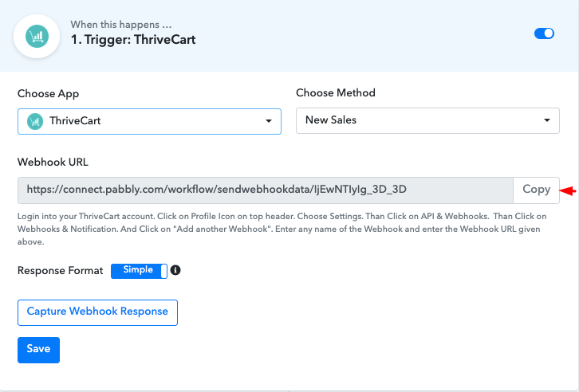This screenshot has height=392, width=579.
Task: Click the 'Response Format' label
Action: tap(60, 271)
